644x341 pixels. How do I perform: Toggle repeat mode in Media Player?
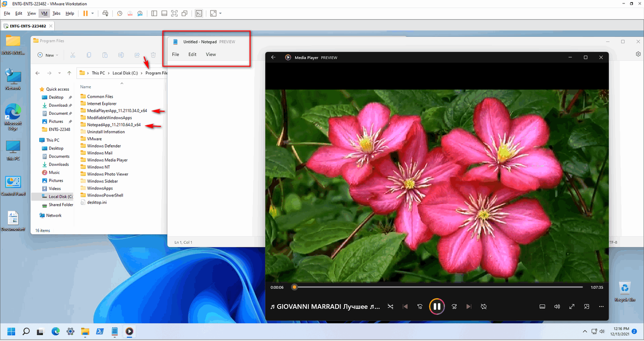484,306
